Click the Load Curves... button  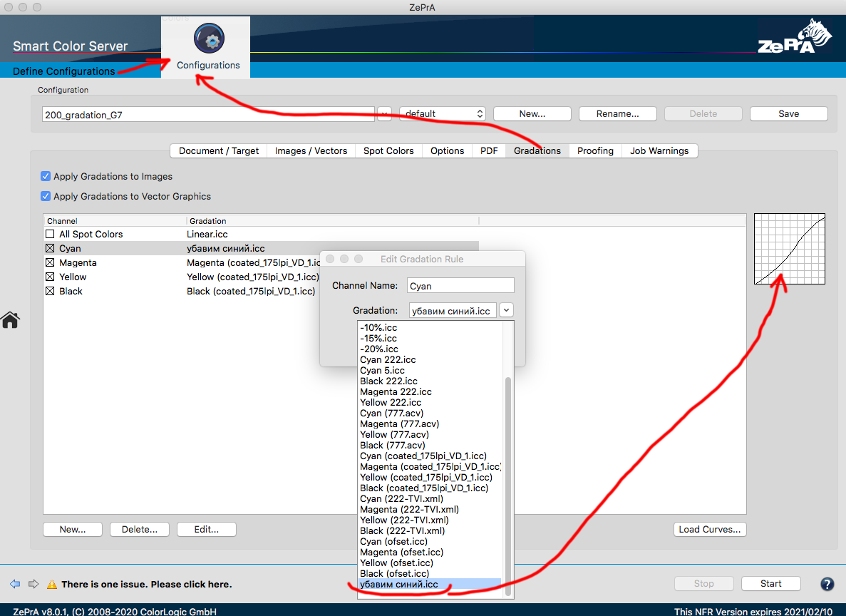click(x=710, y=530)
